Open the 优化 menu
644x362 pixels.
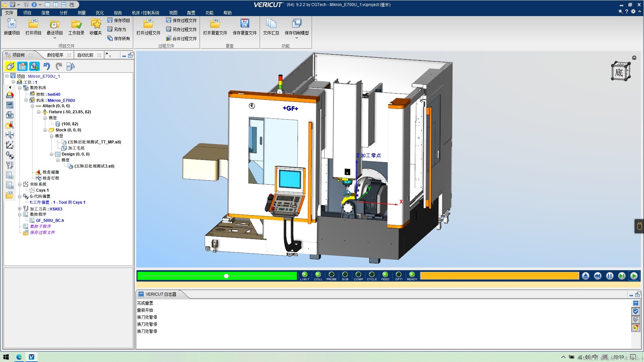tap(100, 13)
